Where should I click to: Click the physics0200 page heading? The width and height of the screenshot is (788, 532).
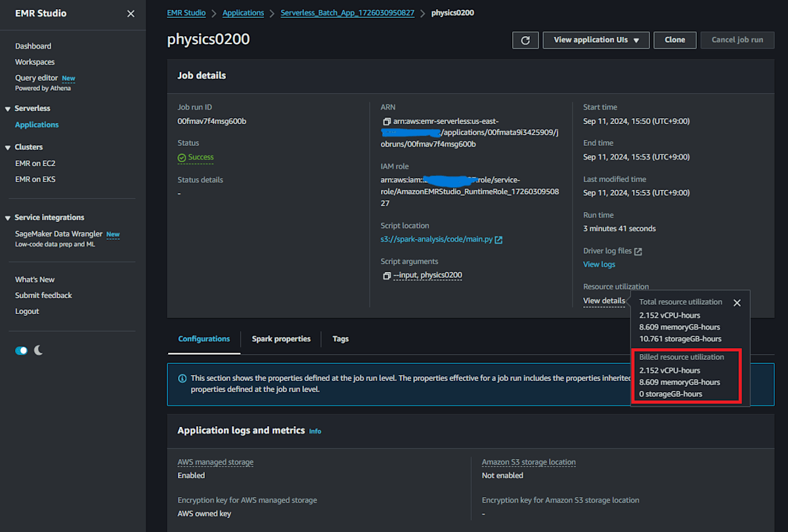209,39
